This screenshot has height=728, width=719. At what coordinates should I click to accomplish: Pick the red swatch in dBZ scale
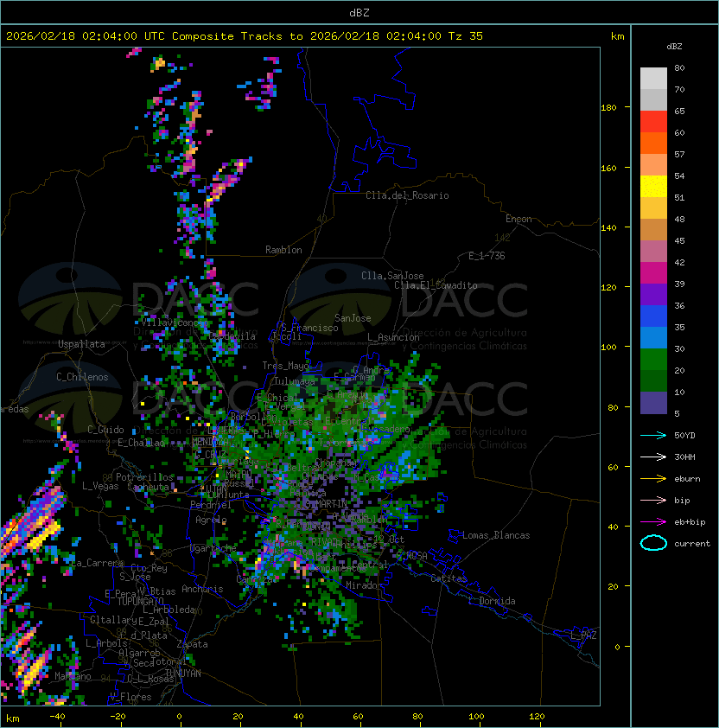[x=653, y=122]
